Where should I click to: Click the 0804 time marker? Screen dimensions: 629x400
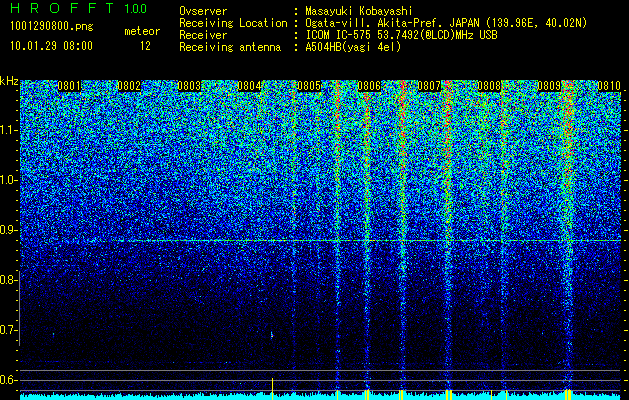[249, 86]
